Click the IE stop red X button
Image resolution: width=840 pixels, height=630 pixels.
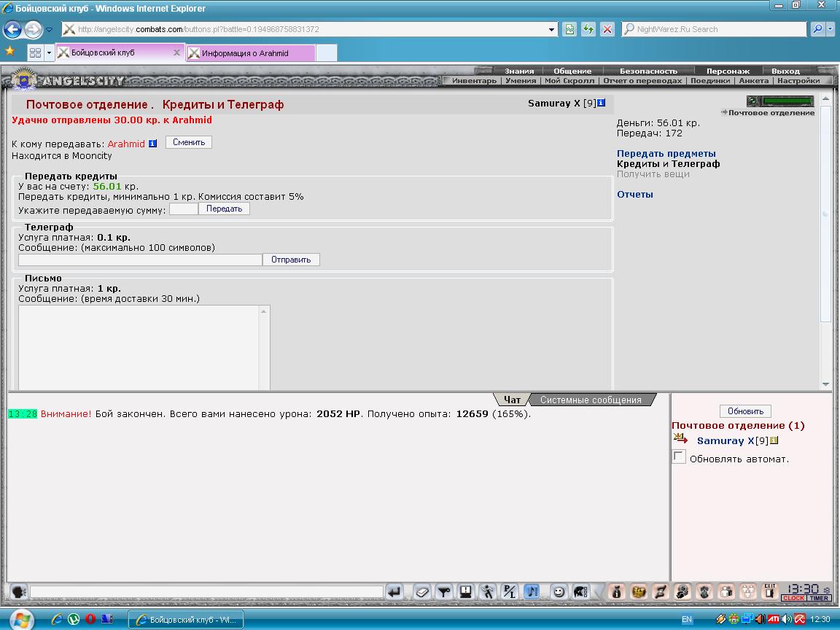tap(607, 29)
